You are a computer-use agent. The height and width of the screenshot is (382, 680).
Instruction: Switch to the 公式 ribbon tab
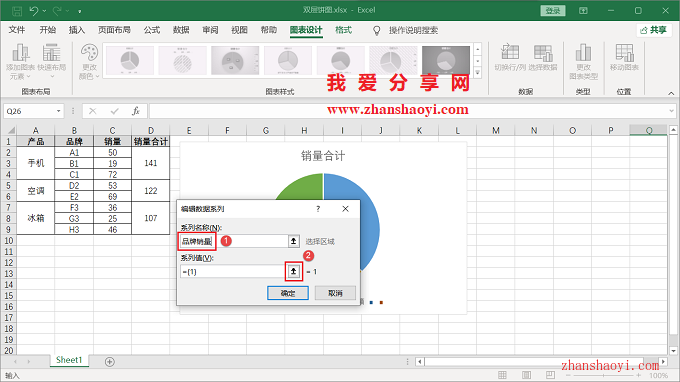click(152, 30)
